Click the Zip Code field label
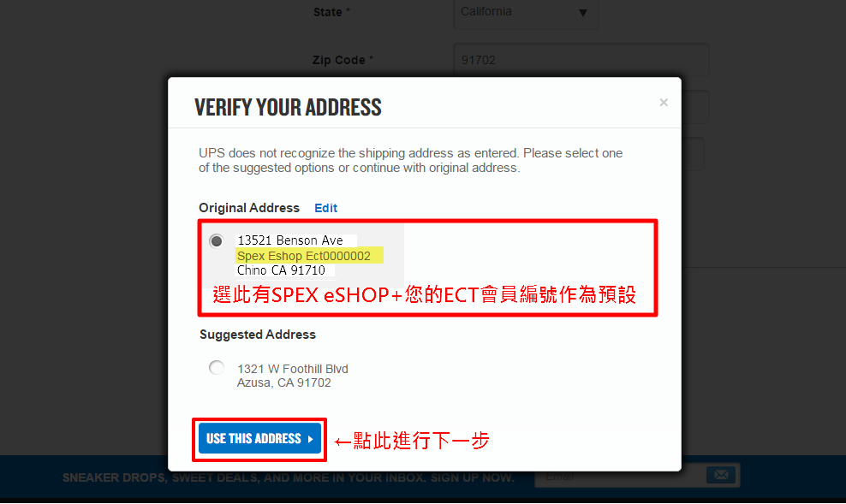This screenshot has height=504, width=846. pyautogui.click(x=343, y=60)
